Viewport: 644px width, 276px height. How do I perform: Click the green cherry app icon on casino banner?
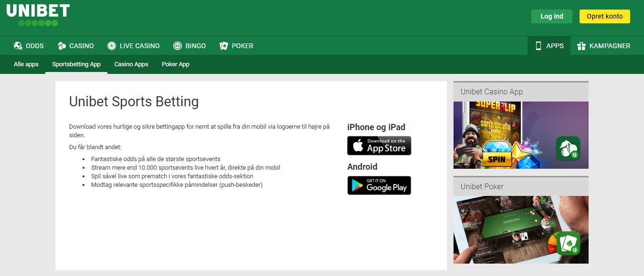coord(568,148)
